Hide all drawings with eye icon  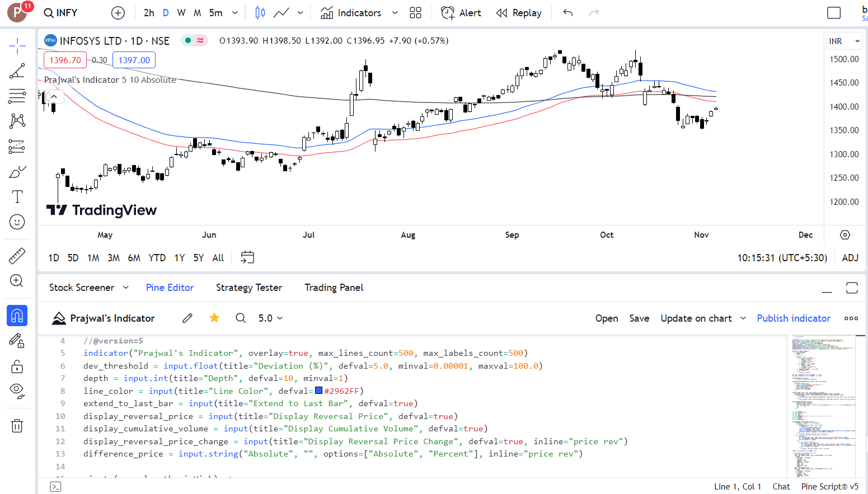[17, 391]
